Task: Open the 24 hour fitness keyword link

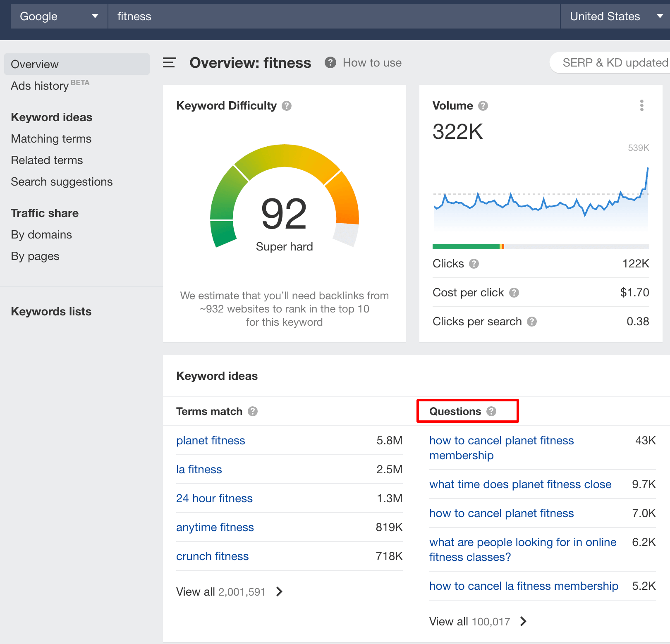Action: (214, 499)
